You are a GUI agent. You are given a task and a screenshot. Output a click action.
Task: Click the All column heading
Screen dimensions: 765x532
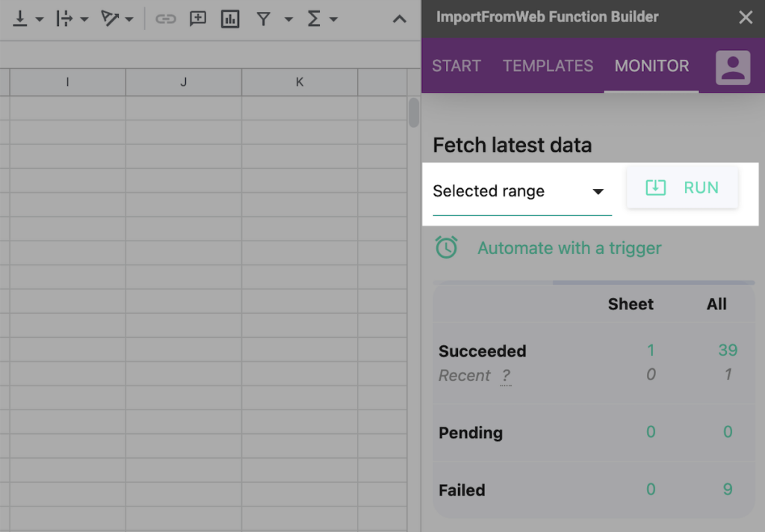pos(716,304)
